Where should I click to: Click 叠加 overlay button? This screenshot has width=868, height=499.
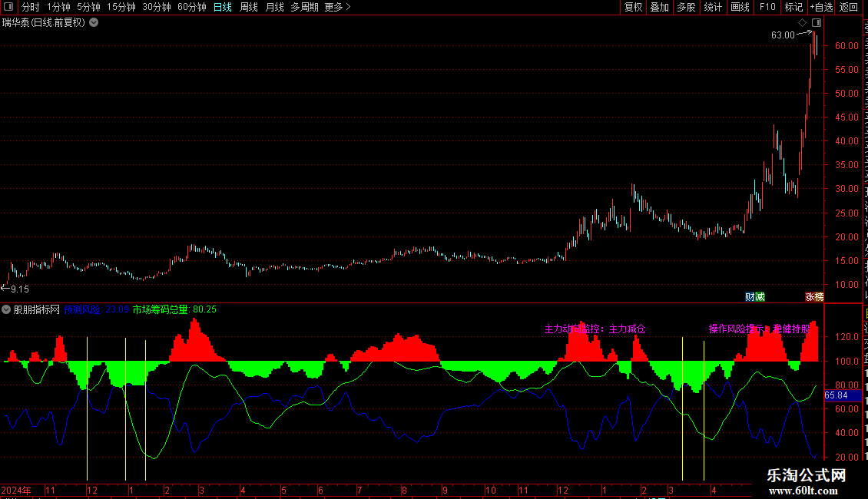(659, 7)
